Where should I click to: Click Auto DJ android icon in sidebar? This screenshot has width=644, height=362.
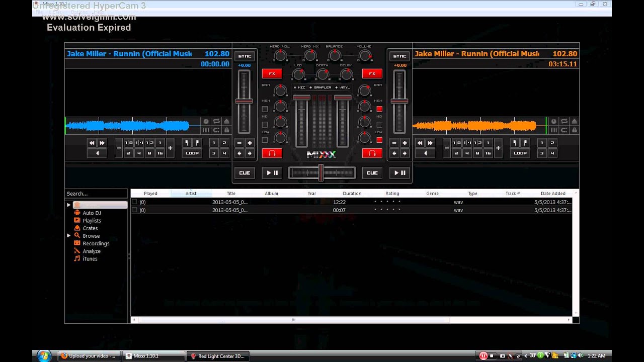tap(77, 213)
